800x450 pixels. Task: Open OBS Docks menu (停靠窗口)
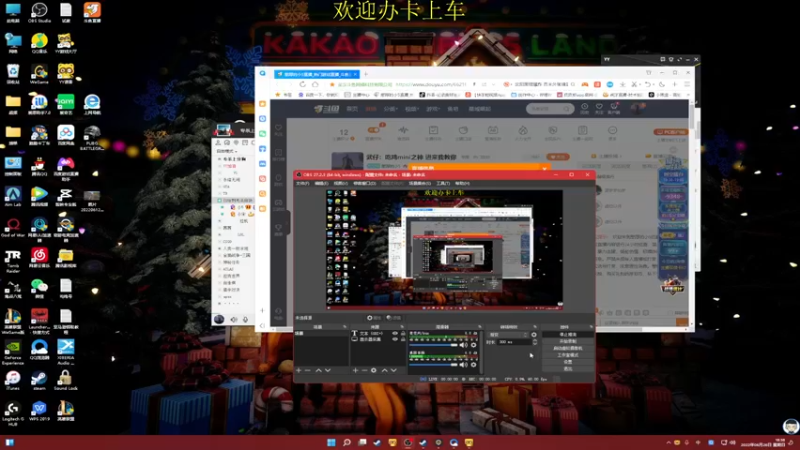tap(364, 183)
